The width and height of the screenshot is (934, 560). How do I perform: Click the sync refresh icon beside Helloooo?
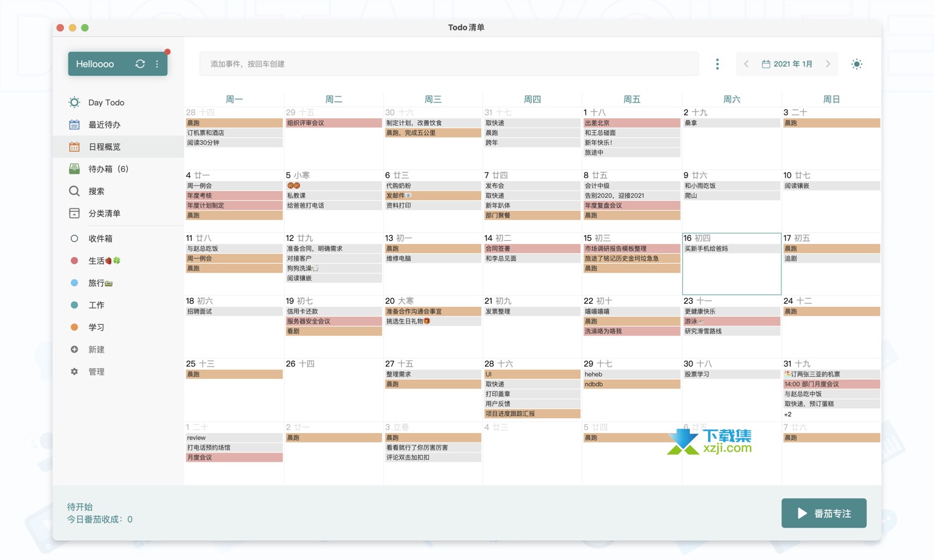140,64
